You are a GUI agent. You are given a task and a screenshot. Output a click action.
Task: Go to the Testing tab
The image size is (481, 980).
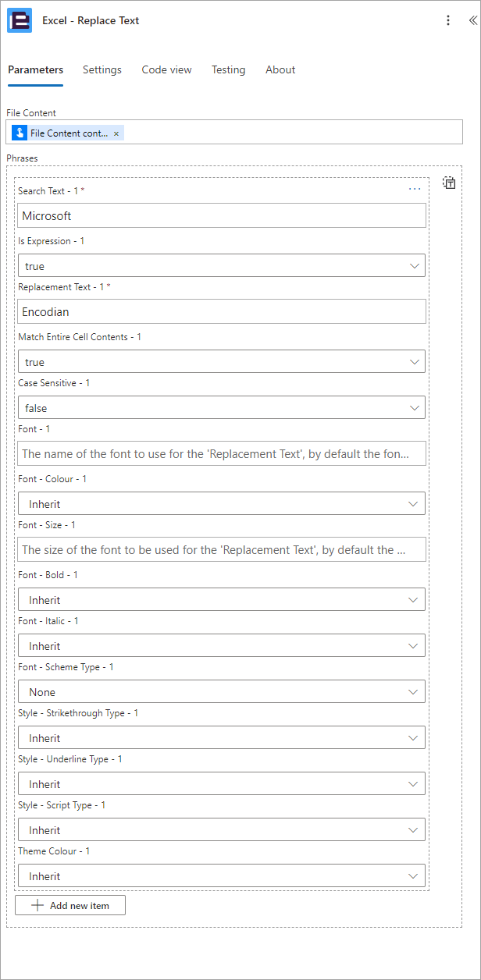(228, 69)
